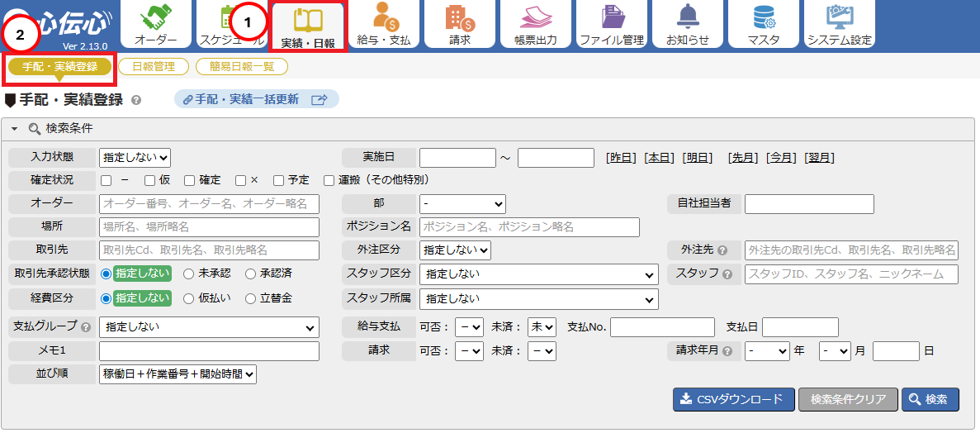Click external-link icon on 手配・実績一括更新
Viewport: 980px width, 433px height.
click(x=320, y=99)
